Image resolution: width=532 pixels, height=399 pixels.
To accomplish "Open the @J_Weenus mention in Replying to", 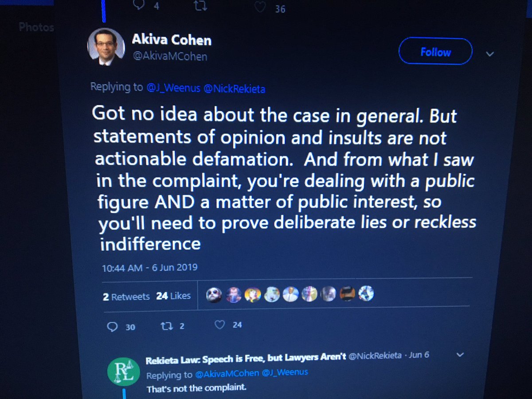I will 173,88.
